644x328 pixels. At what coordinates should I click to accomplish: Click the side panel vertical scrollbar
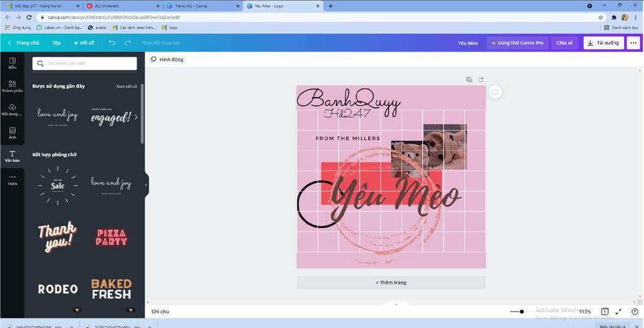coord(142,114)
